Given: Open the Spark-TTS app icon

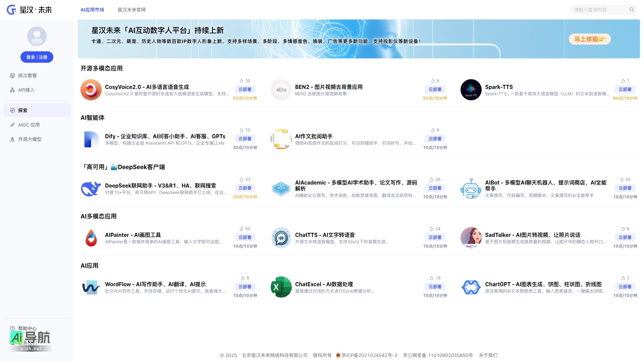Looking at the screenshot, I should click(x=471, y=90).
